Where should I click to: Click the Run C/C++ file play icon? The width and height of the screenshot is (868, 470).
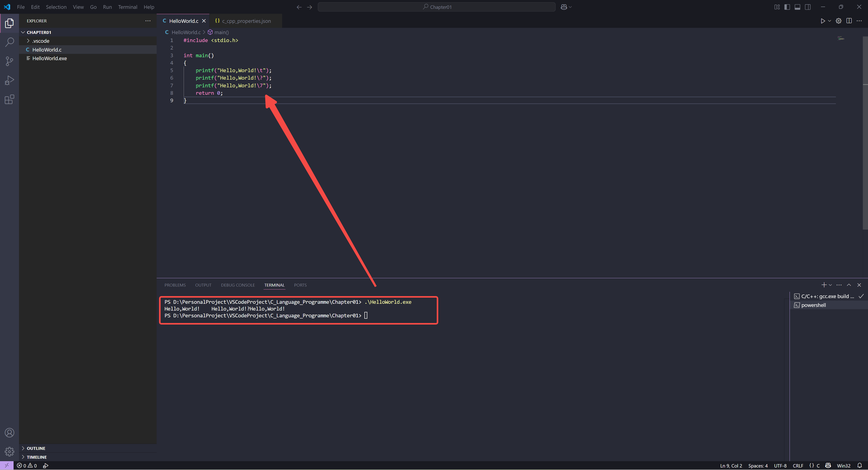(x=823, y=21)
